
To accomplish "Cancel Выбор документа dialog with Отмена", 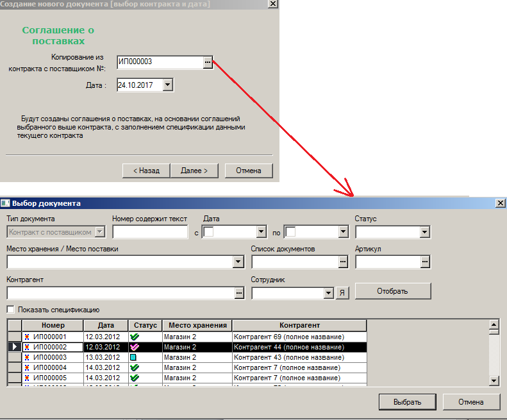I will 471,402.
